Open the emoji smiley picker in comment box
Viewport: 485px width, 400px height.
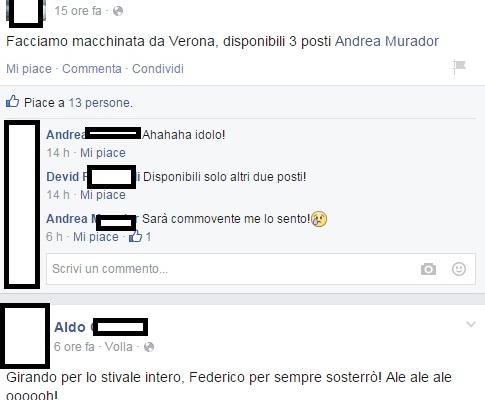coord(459,269)
